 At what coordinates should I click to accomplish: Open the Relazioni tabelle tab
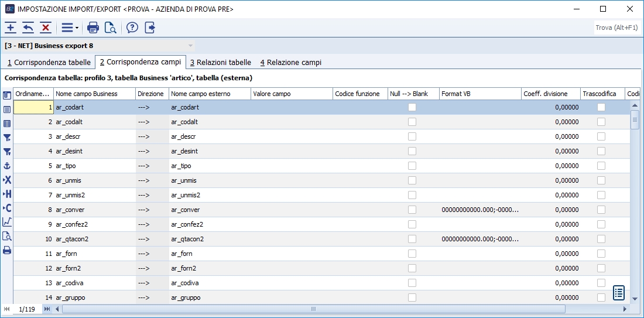coord(221,63)
